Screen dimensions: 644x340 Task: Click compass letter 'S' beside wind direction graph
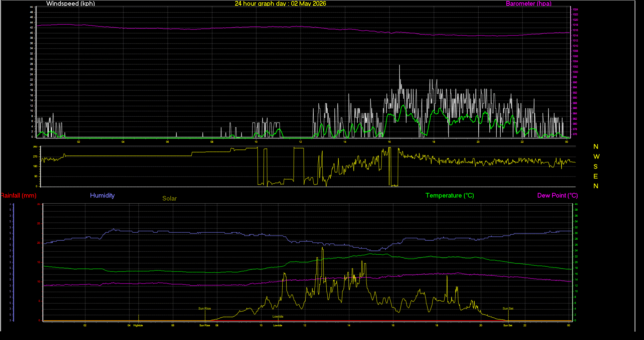pyautogui.click(x=596, y=166)
